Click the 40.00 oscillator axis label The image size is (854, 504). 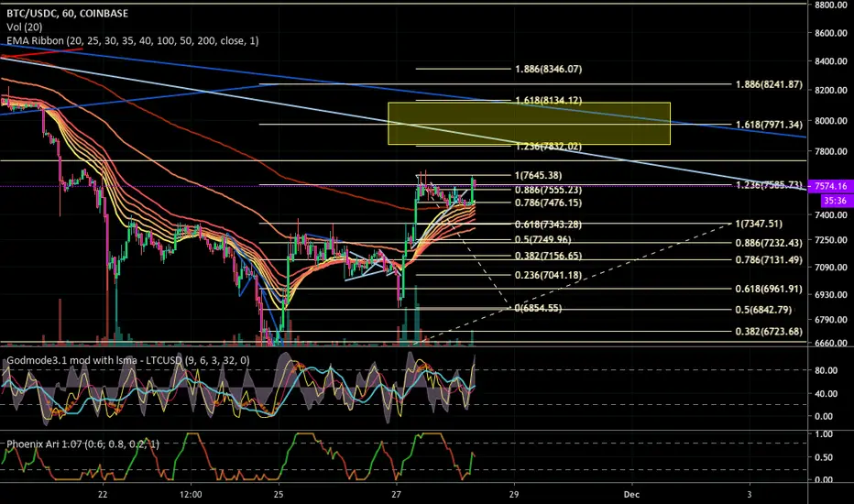pyautogui.click(x=827, y=393)
